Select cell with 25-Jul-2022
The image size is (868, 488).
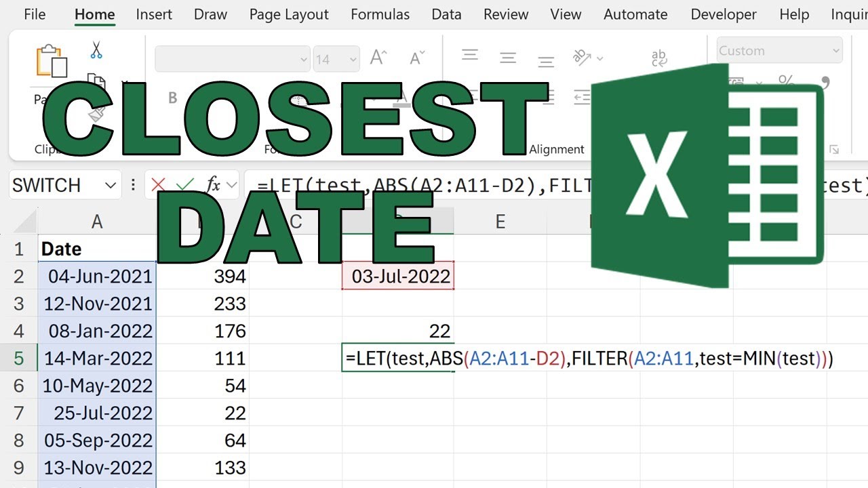tap(97, 413)
